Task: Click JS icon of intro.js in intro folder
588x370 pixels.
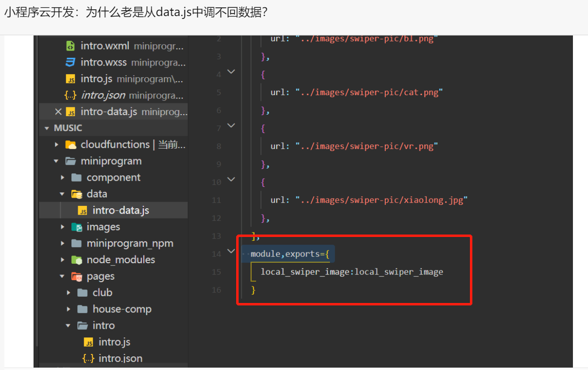Action: point(88,342)
